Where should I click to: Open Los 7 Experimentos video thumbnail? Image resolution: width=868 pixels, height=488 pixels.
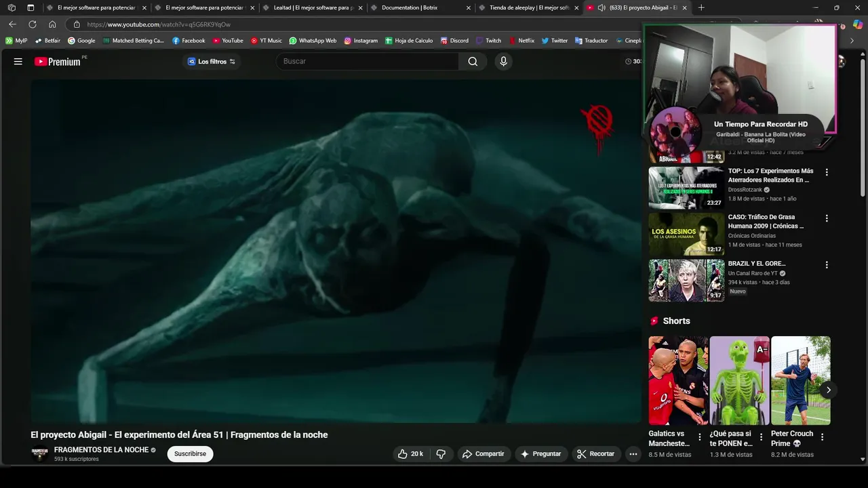click(686, 188)
